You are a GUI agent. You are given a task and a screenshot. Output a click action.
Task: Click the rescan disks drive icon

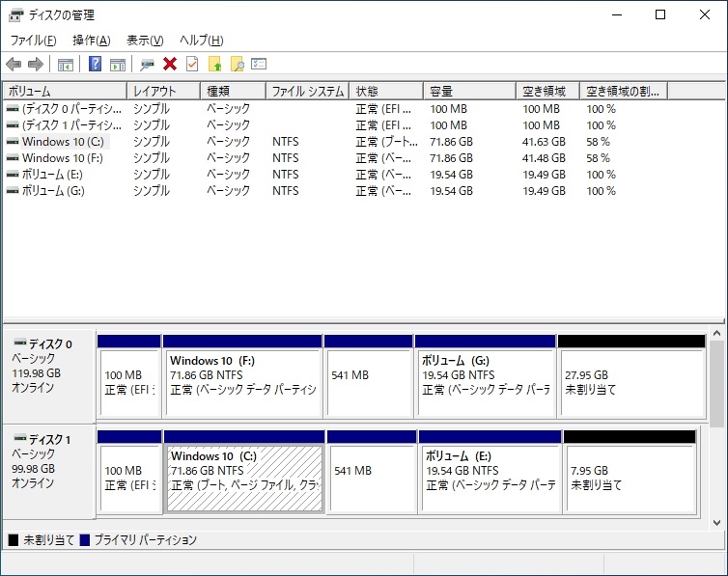pos(147,65)
